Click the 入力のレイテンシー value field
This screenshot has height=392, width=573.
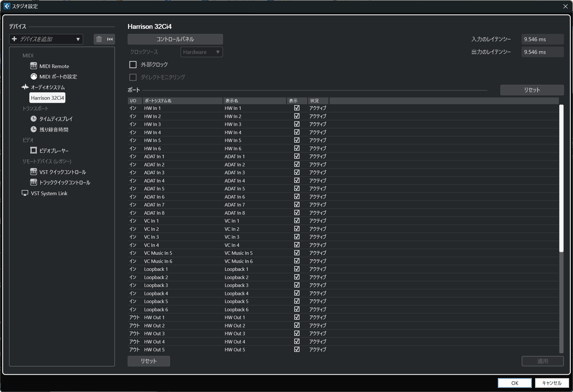[543, 39]
